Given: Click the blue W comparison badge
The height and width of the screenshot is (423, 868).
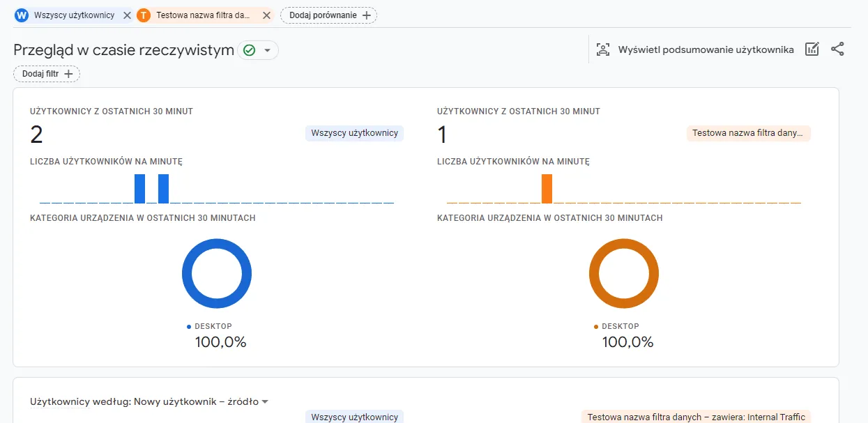Looking at the screenshot, I should 22,15.
